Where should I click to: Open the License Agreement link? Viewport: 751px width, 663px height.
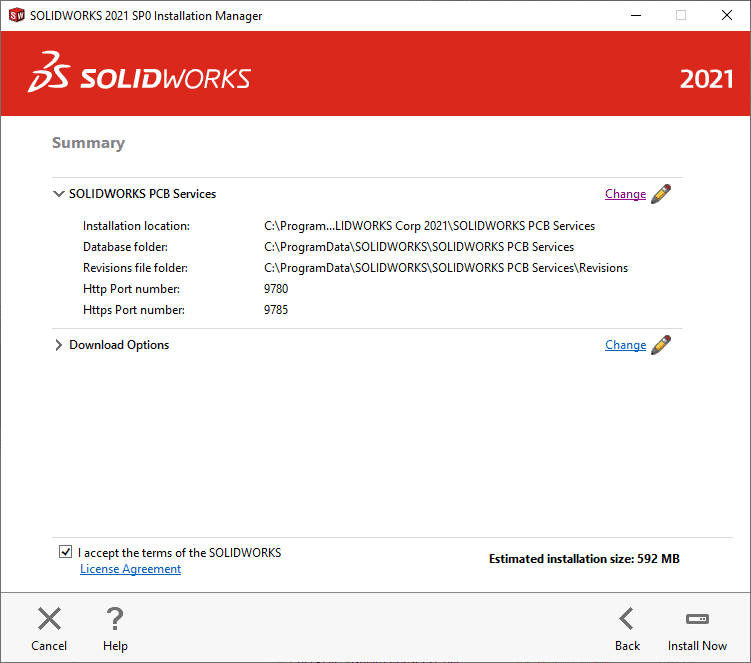130,569
